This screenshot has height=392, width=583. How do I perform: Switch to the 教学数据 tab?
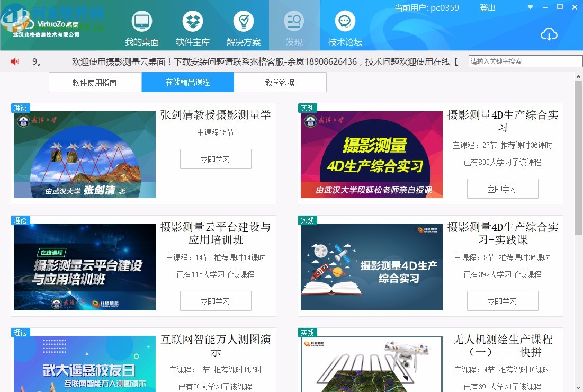tap(280, 82)
